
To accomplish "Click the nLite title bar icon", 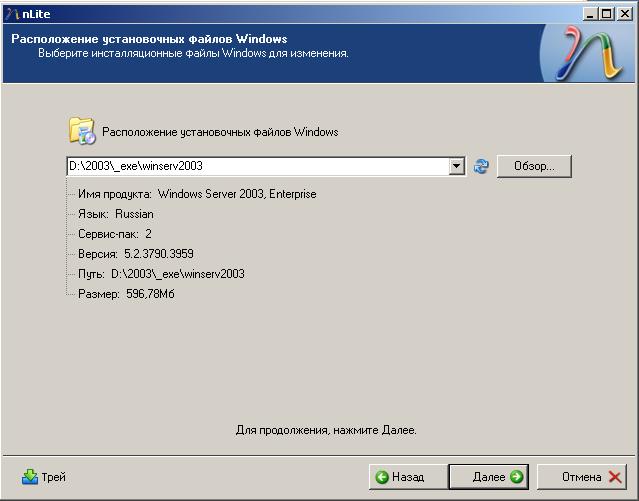I will (12, 14).
